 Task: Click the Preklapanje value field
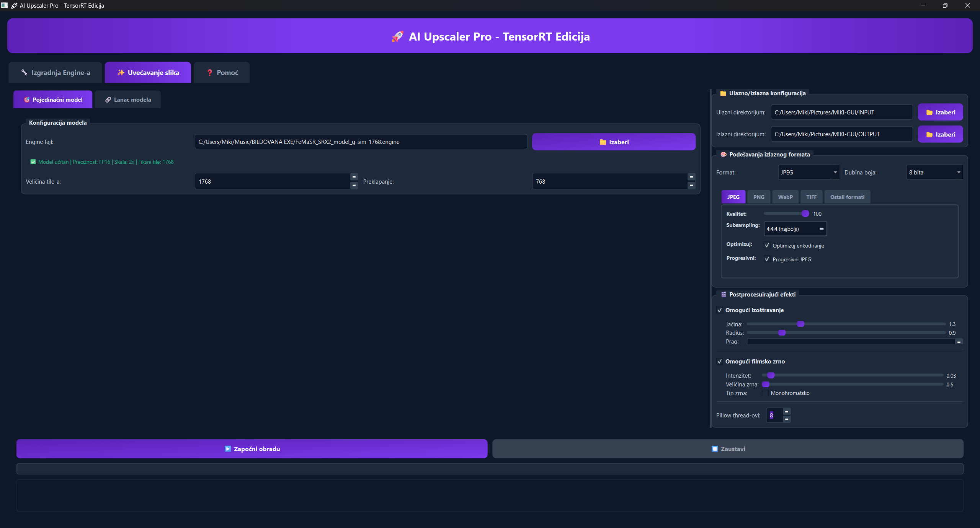(610, 181)
